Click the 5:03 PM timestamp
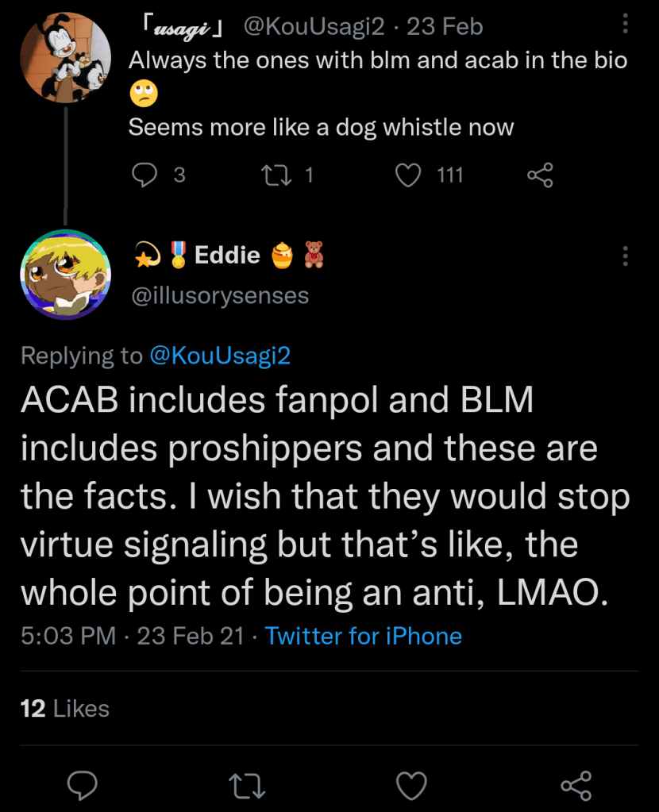659x812 pixels. pos(67,636)
